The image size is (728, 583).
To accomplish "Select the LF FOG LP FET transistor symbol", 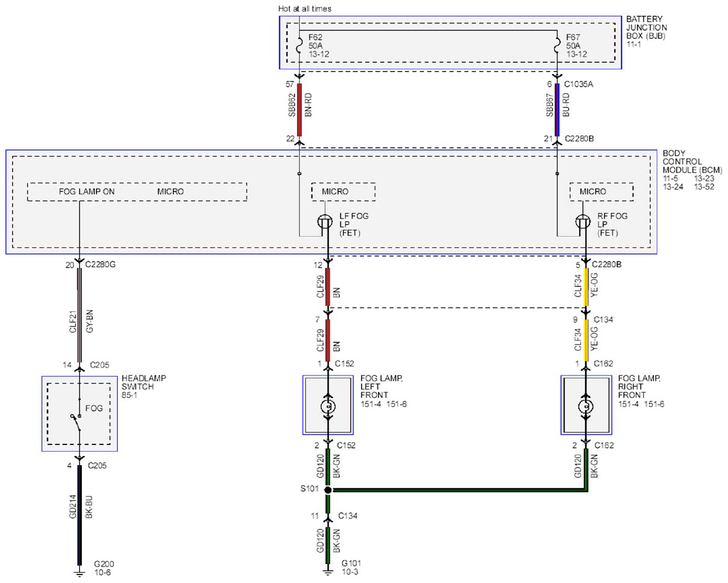I will coord(325,222).
